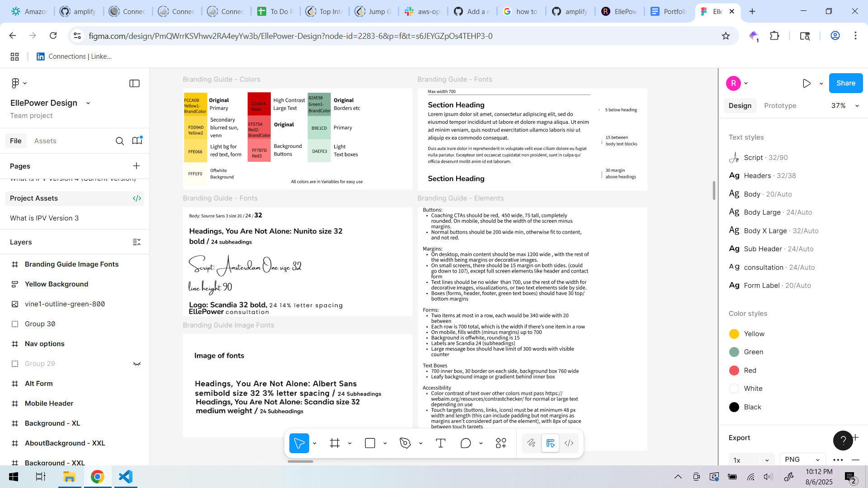Open the Actions menu in the toolbar
Viewport: 868px width, 488px height.
click(501, 443)
